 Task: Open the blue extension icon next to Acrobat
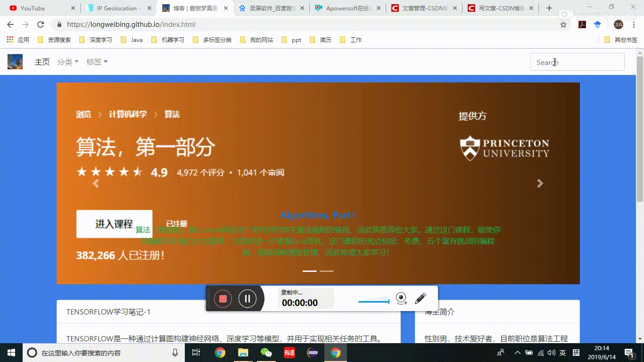tap(597, 25)
